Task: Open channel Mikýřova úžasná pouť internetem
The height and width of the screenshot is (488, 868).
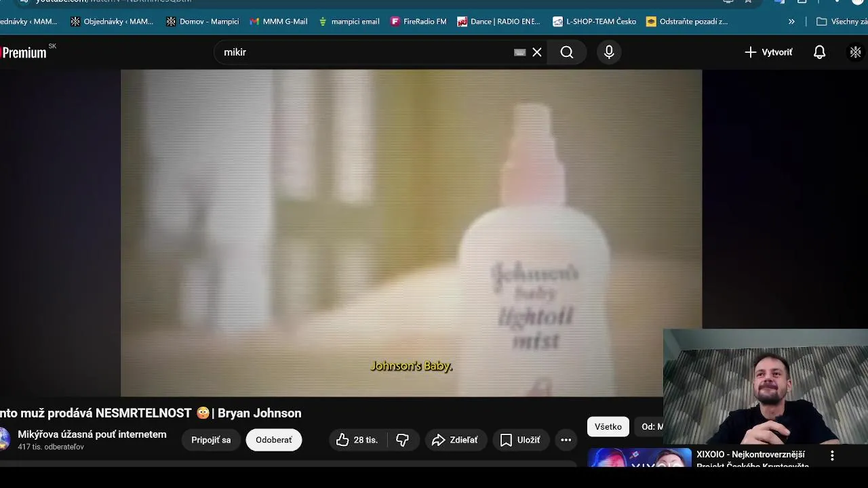Action: (x=92, y=434)
